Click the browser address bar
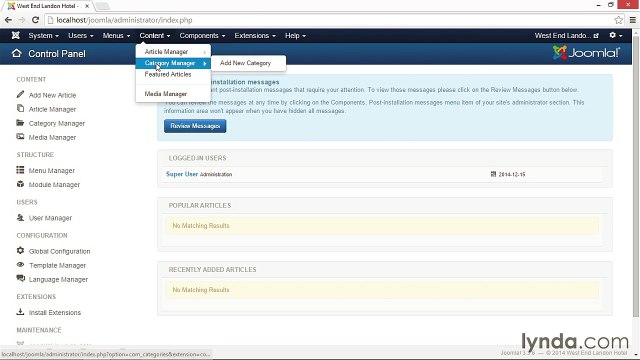This screenshot has width=640, height=360. pos(327,20)
